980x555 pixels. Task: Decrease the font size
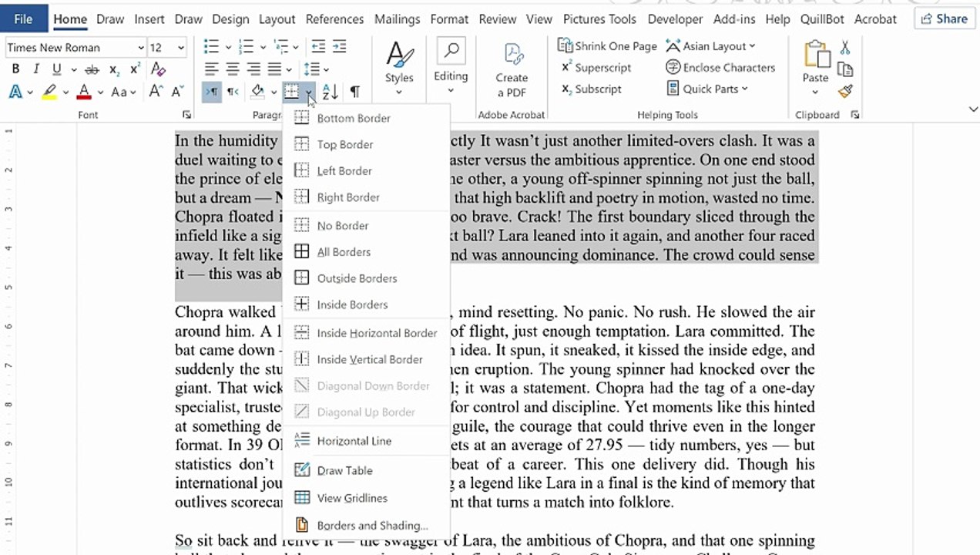177,92
